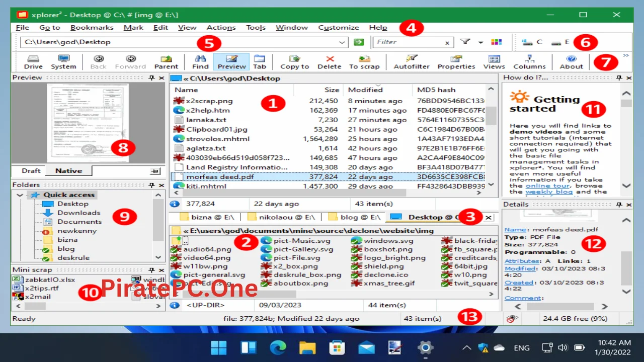Switch to the blog @ E:\ tab
644x362 pixels.
[354, 217]
